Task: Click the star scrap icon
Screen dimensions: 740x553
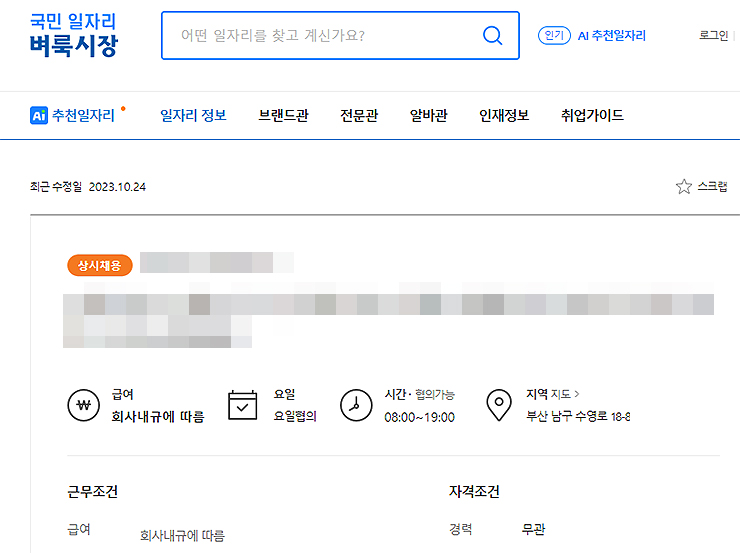Action: click(x=683, y=187)
